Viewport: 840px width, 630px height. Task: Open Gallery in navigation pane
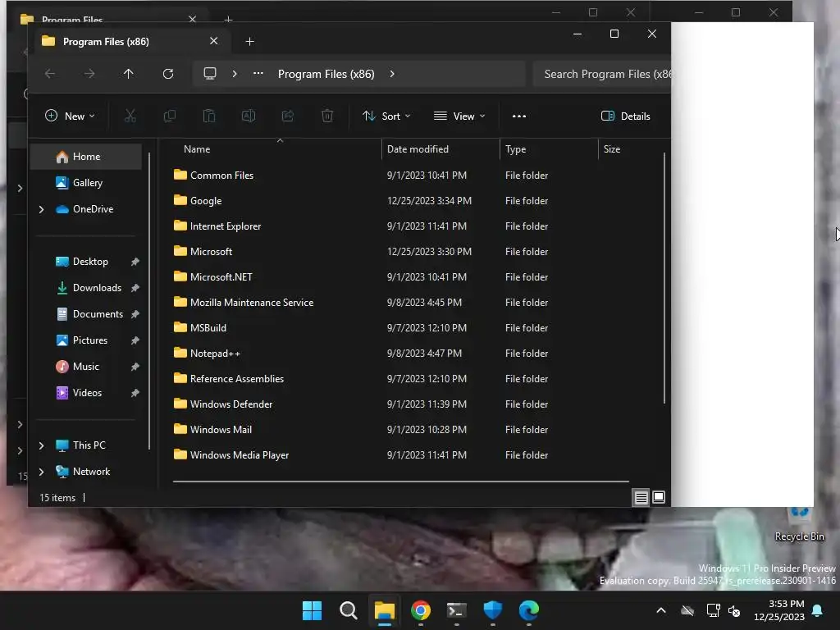coord(85,183)
